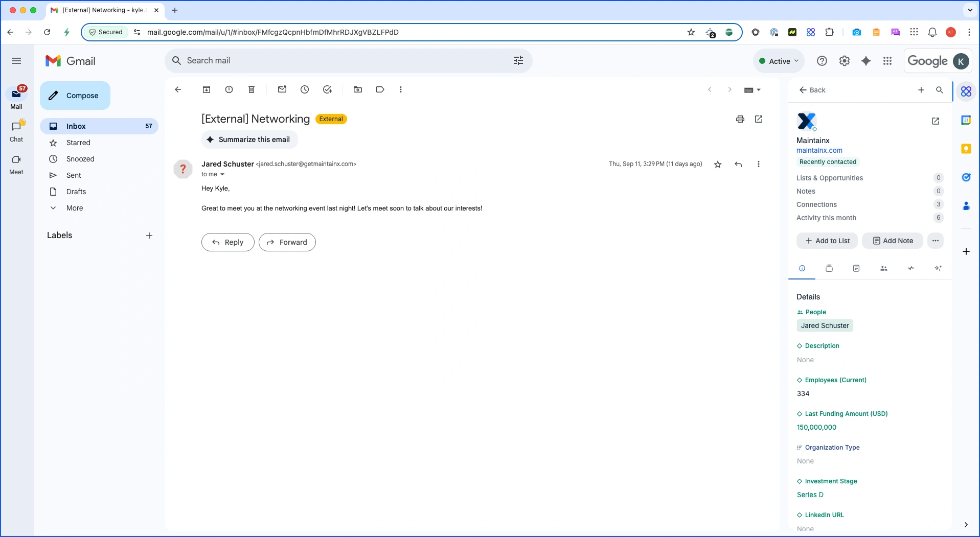Click Add to List
The image size is (980, 537).
(x=828, y=241)
